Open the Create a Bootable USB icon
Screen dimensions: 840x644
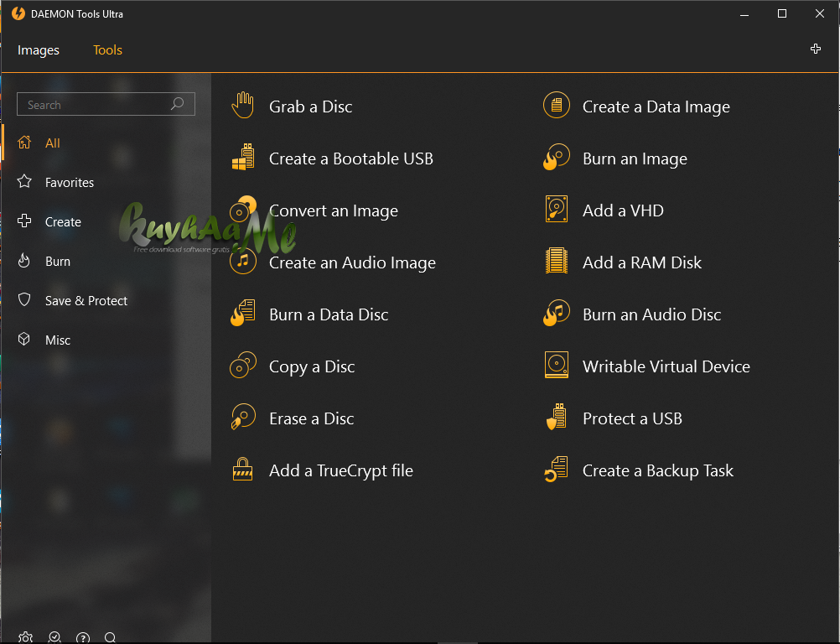pos(242,157)
